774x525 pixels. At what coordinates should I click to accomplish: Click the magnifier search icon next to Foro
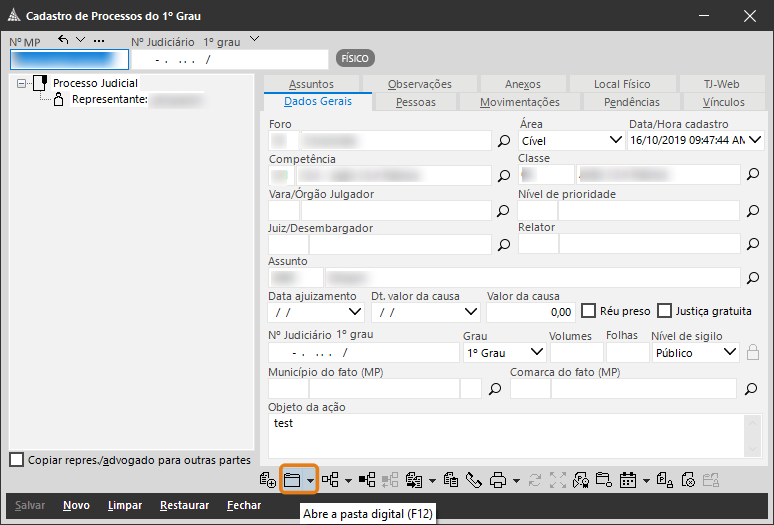pyautogui.click(x=505, y=141)
